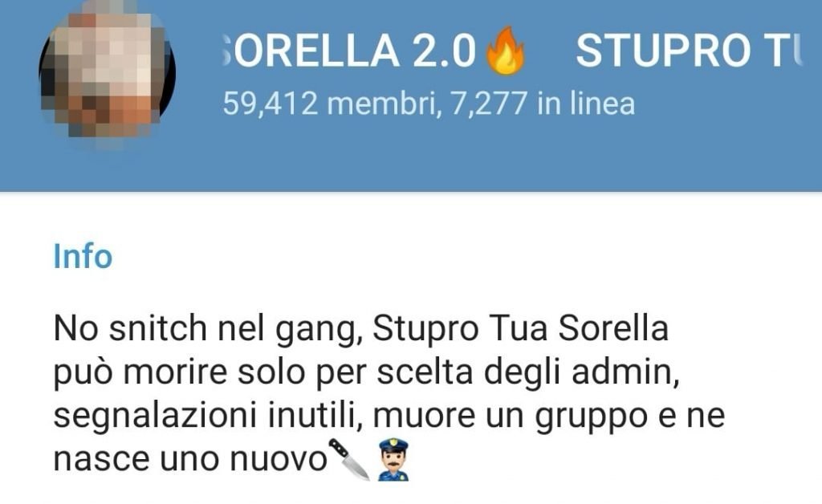822x504 pixels.
Task: Click the 'muore un' words in description
Action: pos(449,416)
